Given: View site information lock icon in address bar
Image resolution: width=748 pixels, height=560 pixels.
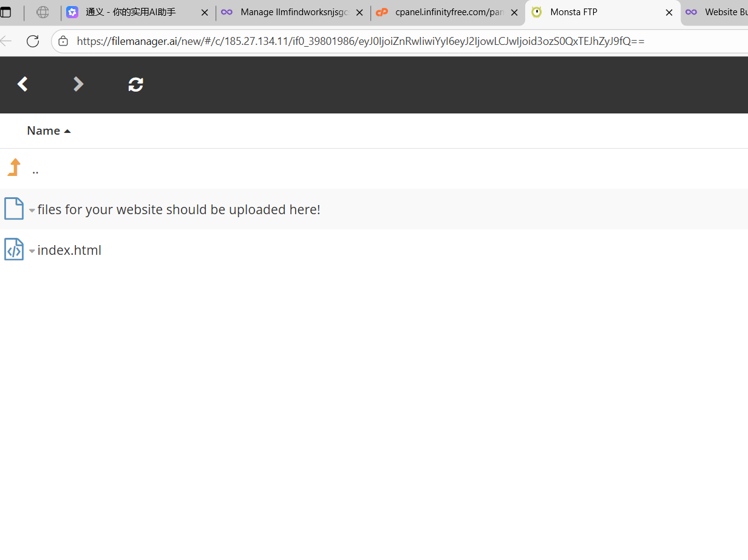Looking at the screenshot, I should (63, 41).
